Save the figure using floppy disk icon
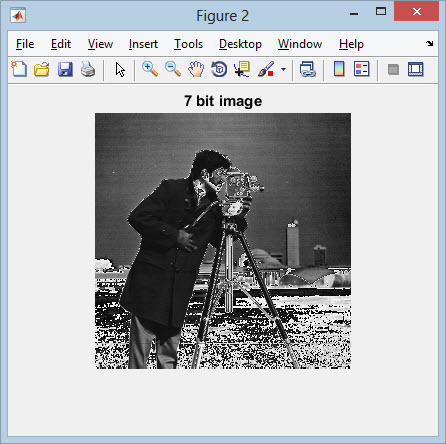Screen dimensions: 446x444 point(65,70)
